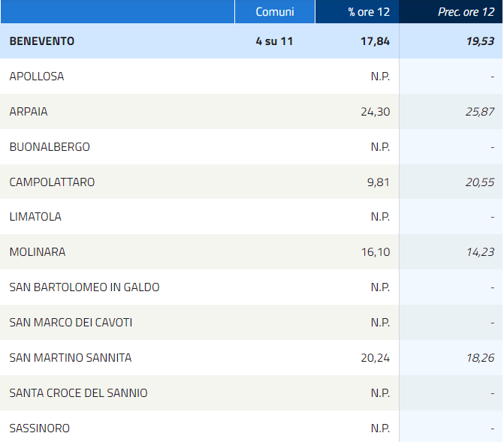Select SAN MARTINO SANNITA municipality
Image resolution: width=504 pixels, height=442 pixels.
[71, 358]
